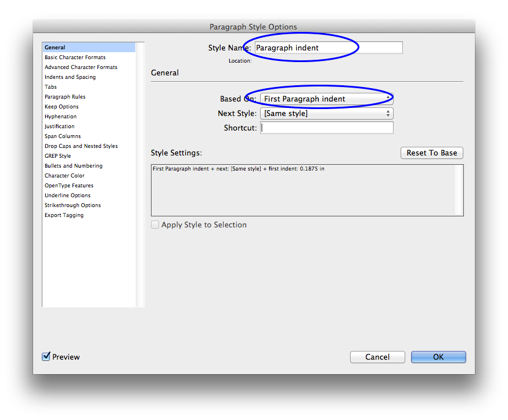Select Underline Options category
The width and height of the screenshot is (508, 420).
point(68,195)
